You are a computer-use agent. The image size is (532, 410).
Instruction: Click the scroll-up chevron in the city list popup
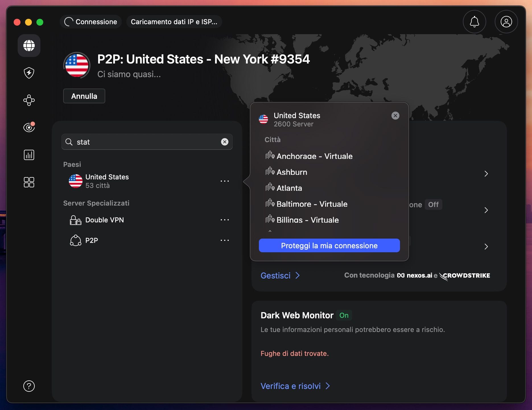(x=270, y=231)
